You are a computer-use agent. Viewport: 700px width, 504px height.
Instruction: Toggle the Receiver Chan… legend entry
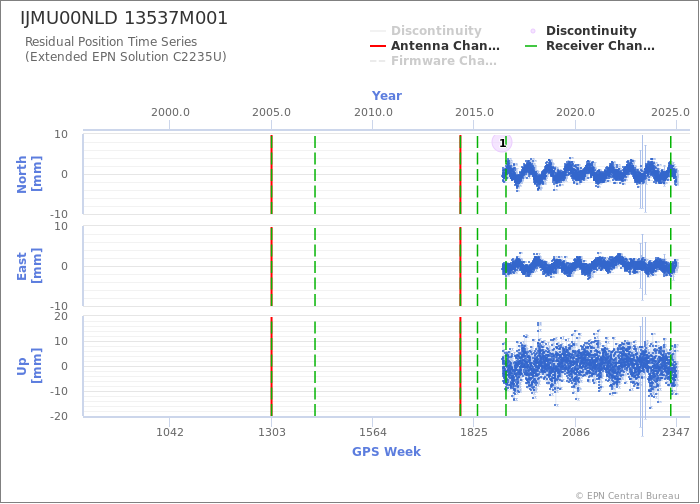tap(589, 46)
